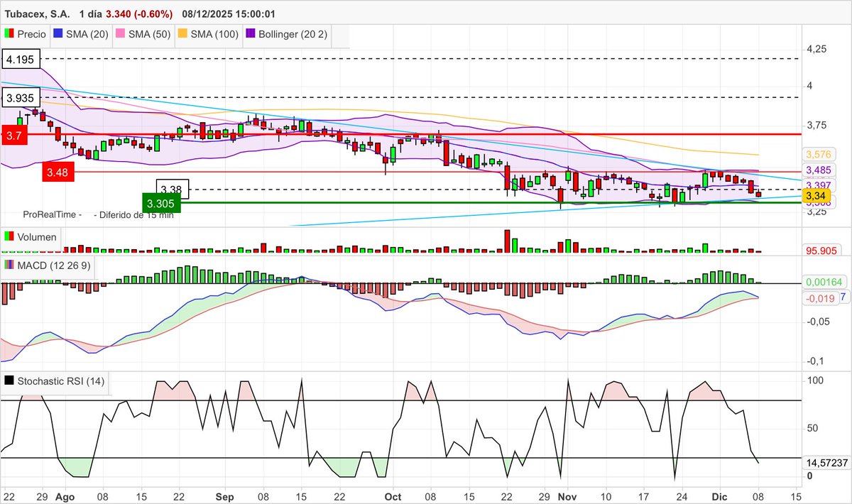
Task: Select the Precio candlestick legend icon
Action: [10, 35]
